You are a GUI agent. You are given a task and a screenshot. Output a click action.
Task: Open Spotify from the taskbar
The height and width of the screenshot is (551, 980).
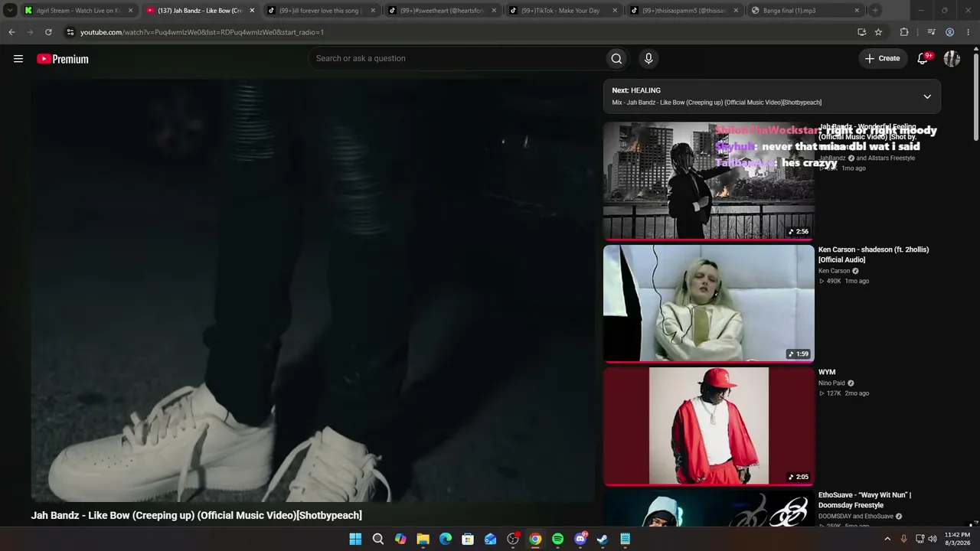(558, 539)
